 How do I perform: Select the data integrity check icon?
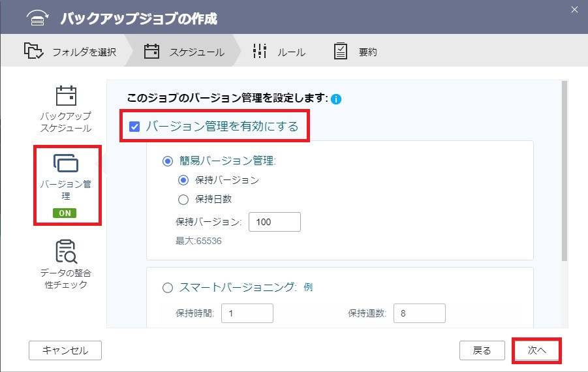[x=66, y=252]
